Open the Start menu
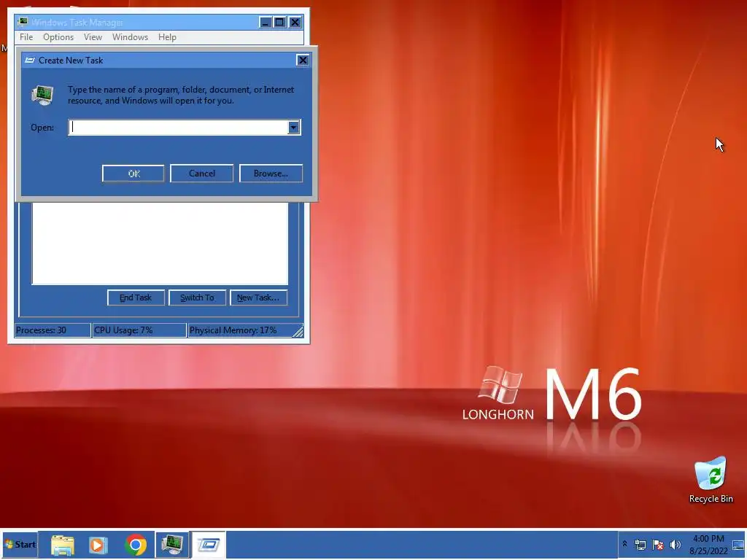Image resolution: width=747 pixels, height=560 pixels. coord(20,544)
